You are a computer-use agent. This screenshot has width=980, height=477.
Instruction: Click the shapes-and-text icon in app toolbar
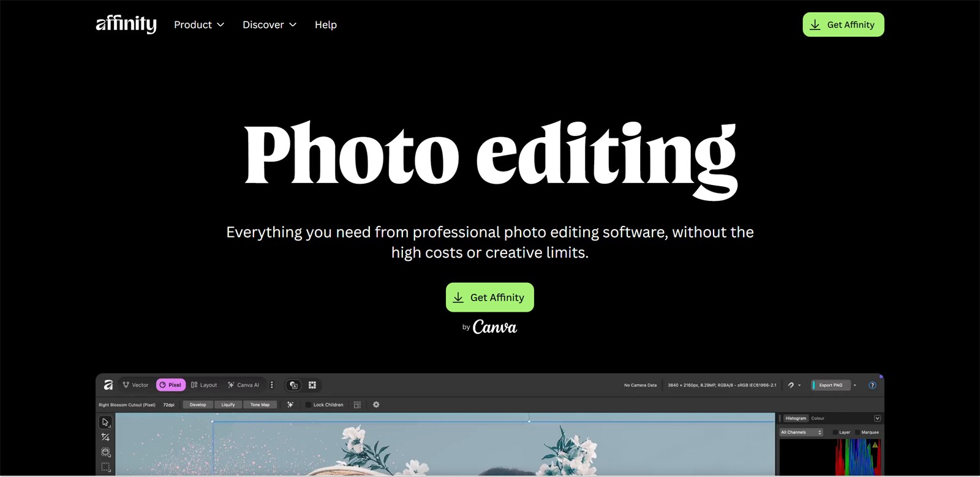click(x=294, y=385)
